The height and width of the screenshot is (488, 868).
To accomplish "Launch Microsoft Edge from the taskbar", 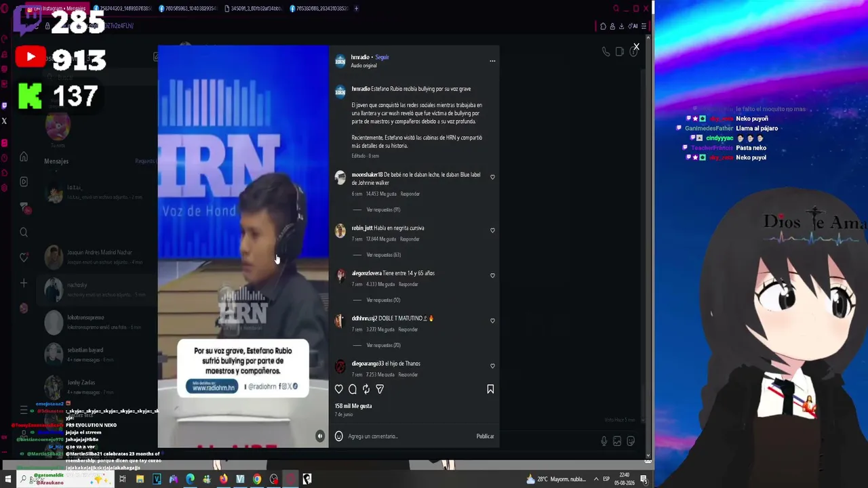I will pyautogui.click(x=190, y=479).
